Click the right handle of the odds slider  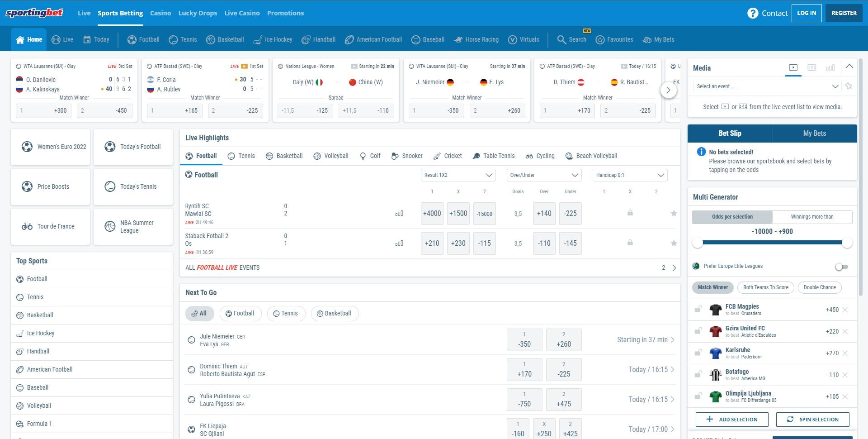point(847,243)
